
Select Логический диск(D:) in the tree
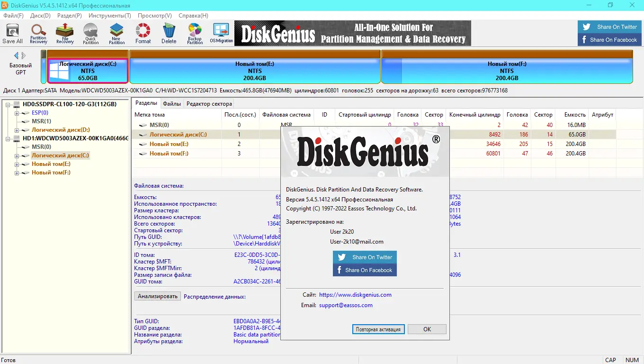(61, 130)
